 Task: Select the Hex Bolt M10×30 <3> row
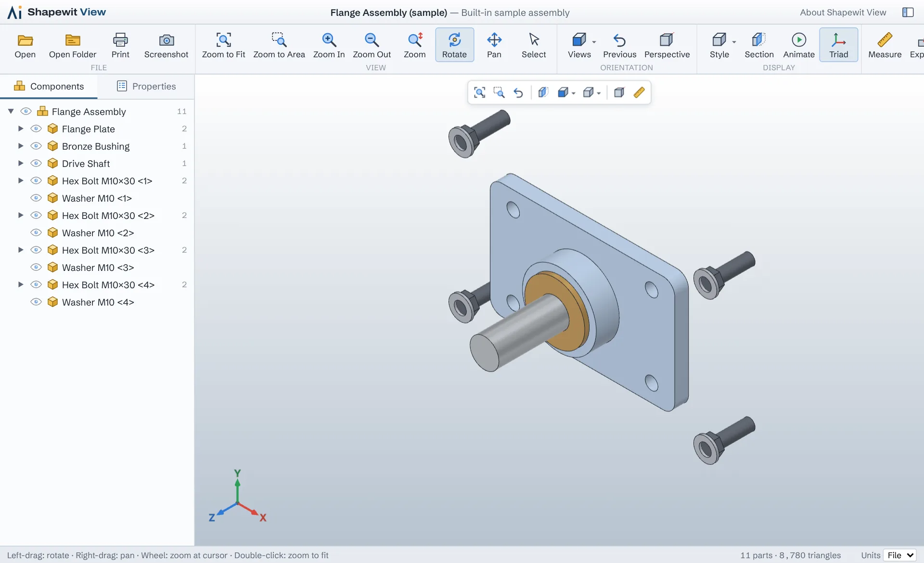point(97,250)
